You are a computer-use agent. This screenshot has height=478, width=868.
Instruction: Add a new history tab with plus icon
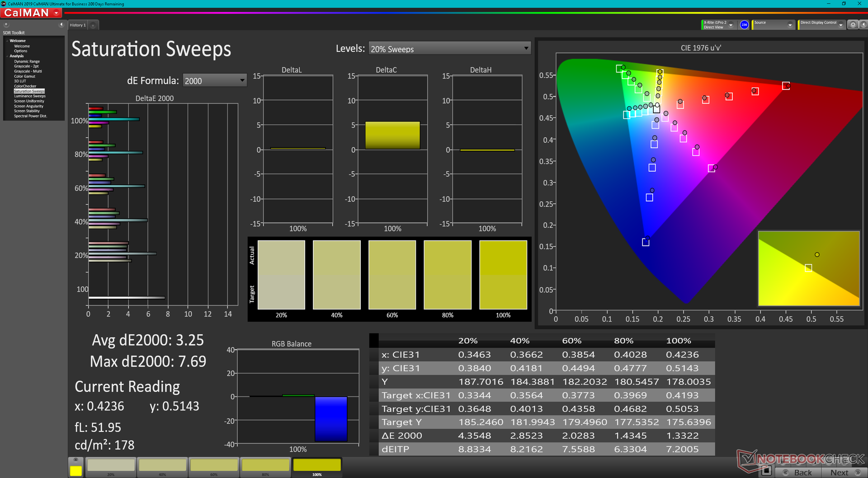click(x=93, y=25)
